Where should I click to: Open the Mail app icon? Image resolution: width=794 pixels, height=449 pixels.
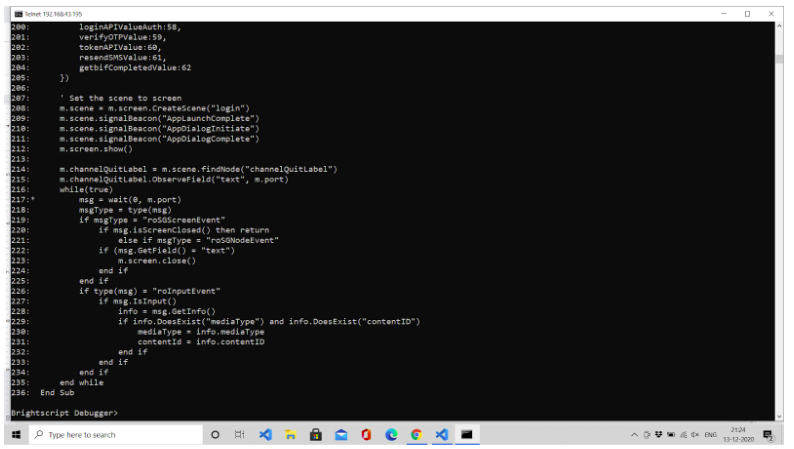coord(341,434)
